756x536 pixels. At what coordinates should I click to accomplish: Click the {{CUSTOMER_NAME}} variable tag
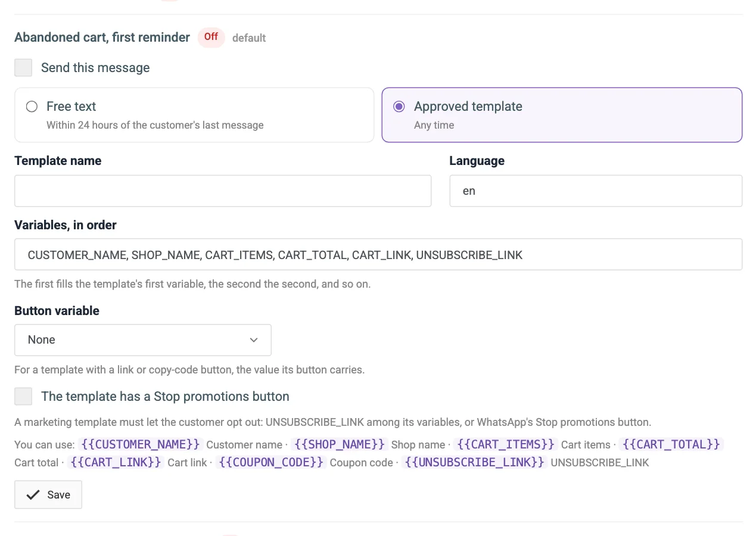(x=141, y=444)
